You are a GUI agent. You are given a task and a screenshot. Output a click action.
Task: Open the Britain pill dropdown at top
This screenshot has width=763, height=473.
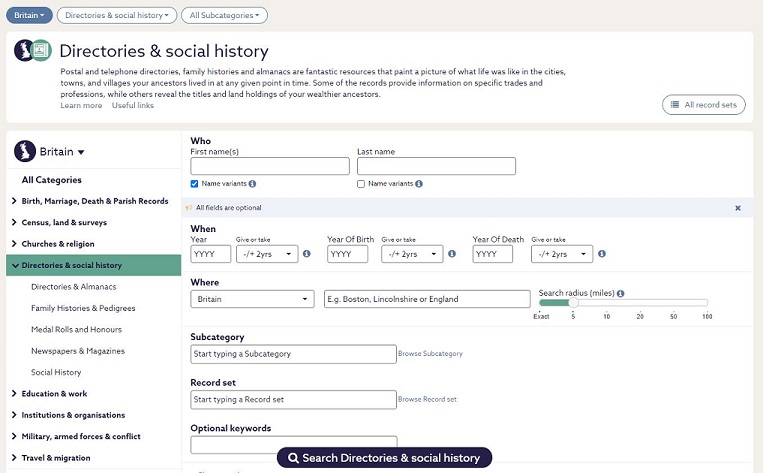coord(29,15)
